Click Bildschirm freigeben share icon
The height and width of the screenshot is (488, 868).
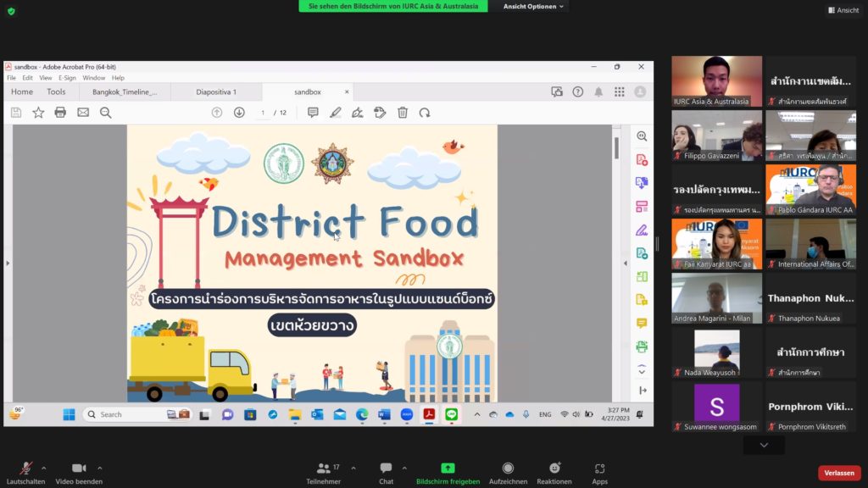pyautogui.click(x=448, y=469)
